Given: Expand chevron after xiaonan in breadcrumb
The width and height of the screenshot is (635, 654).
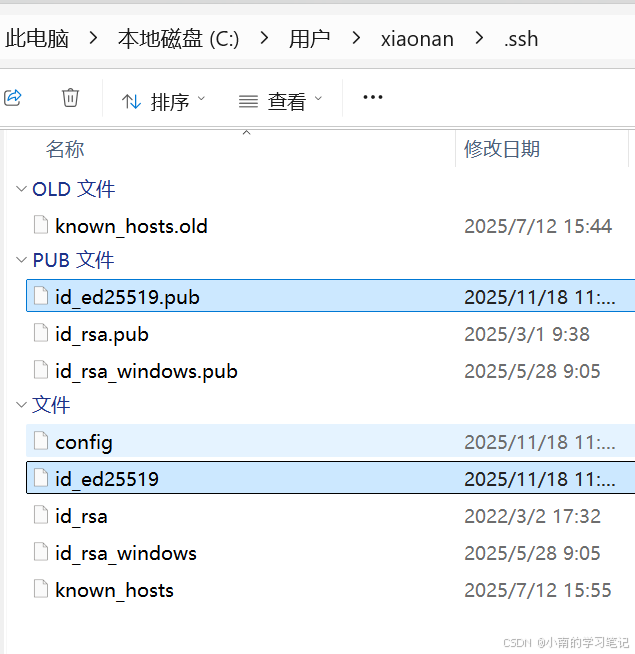Looking at the screenshot, I should pyautogui.click(x=479, y=38).
